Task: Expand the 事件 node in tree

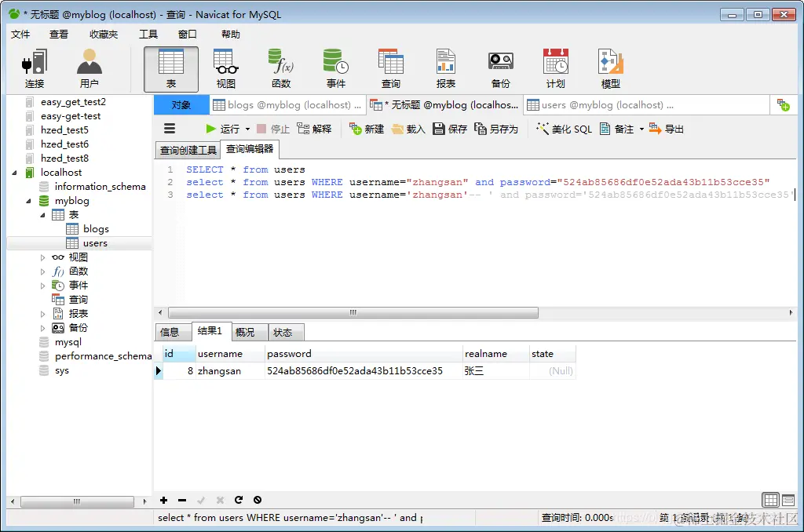Action: pyautogui.click(x=42, y=286)
